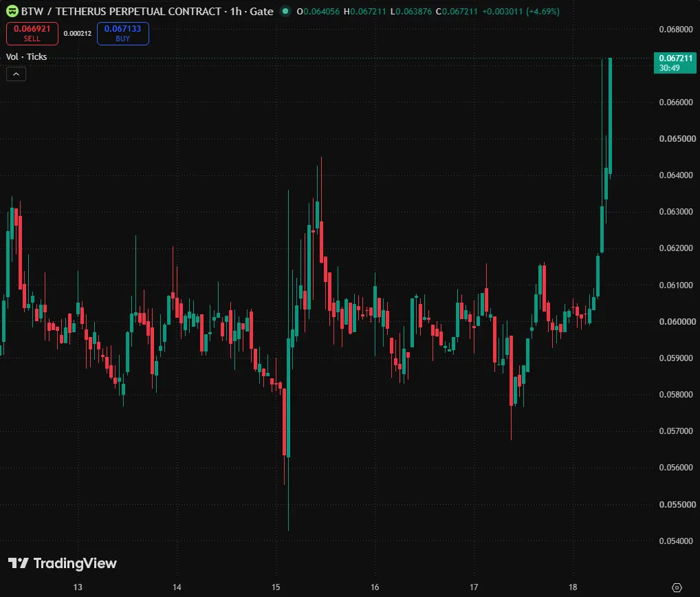Click the high value H0.067211

point(364,12)
